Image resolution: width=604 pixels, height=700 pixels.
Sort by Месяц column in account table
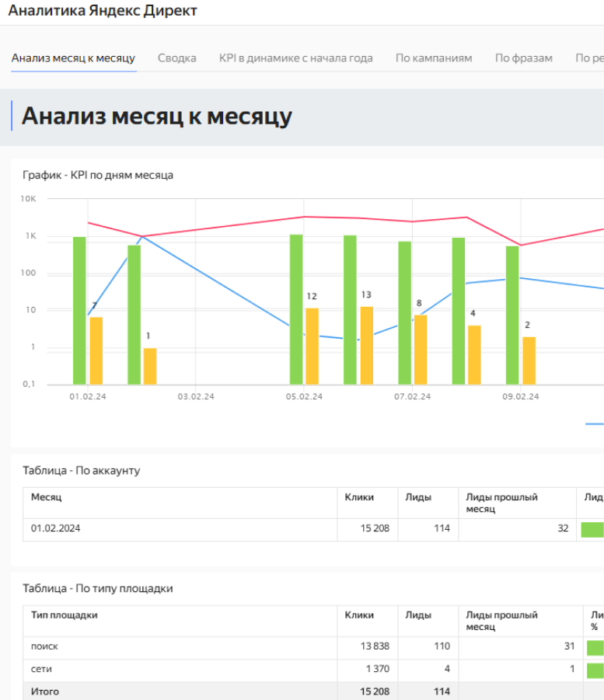(47, 497)
